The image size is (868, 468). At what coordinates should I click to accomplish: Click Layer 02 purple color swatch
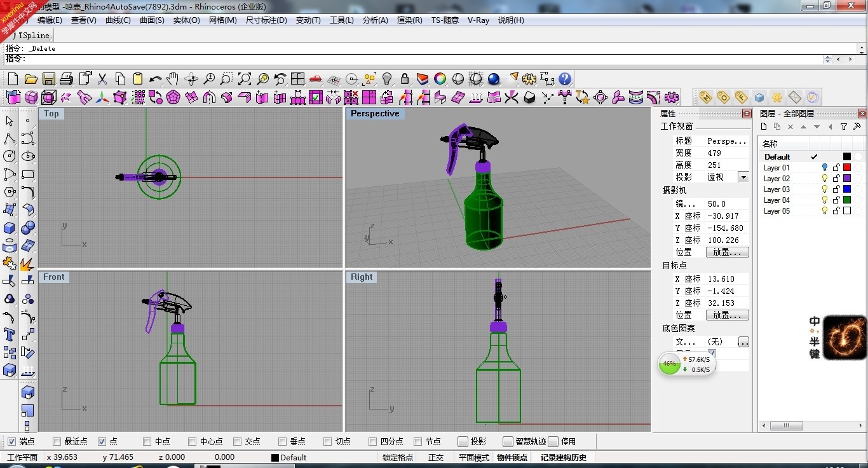[847, 179]
